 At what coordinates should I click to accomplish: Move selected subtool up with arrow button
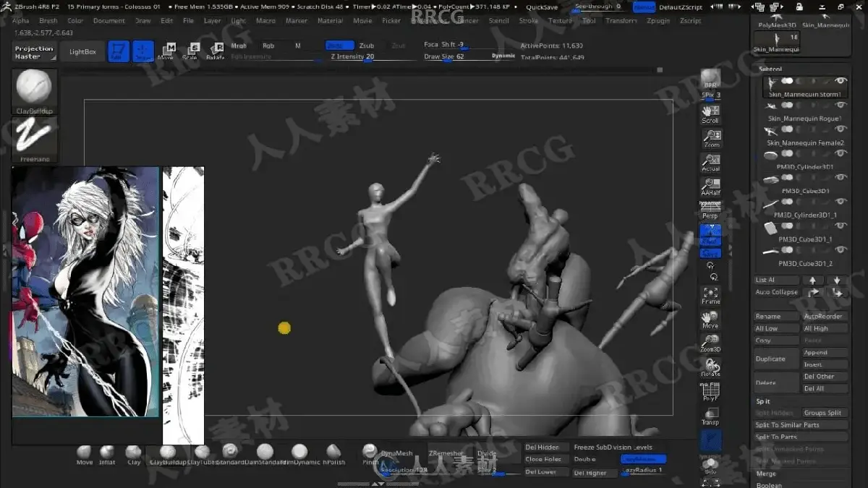[813, 281]
